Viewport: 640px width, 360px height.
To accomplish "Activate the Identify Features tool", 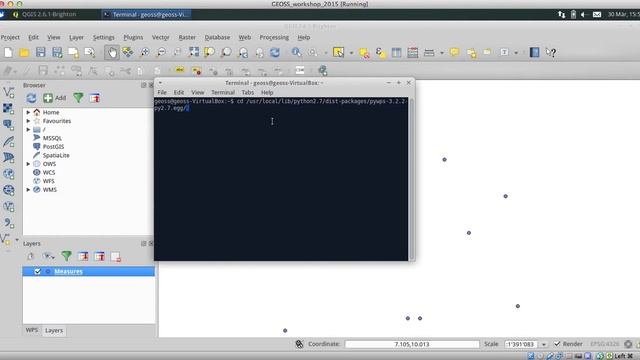I will click(x=296, y=52).
